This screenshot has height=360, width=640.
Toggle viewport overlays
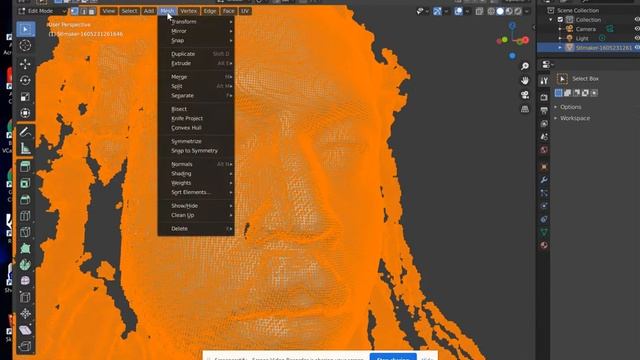pos(458,11)
